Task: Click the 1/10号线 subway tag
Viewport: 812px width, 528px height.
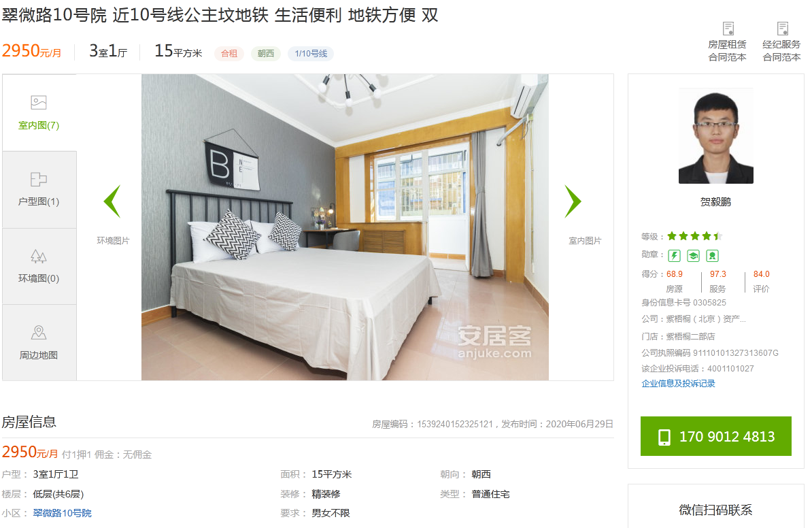Action: (x=311, y=53)
